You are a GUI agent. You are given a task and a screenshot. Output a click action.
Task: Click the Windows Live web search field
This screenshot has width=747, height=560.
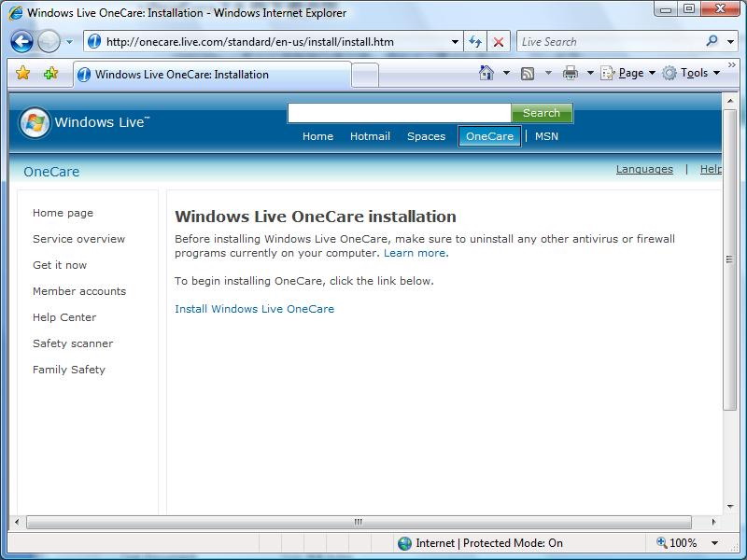coord(400,113)
